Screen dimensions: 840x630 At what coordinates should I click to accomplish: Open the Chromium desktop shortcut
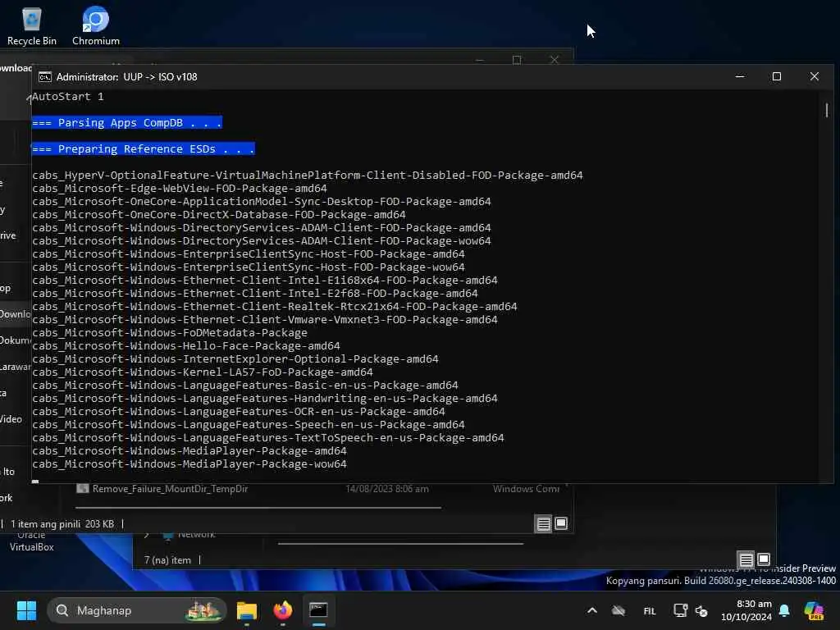coord(96,25)
